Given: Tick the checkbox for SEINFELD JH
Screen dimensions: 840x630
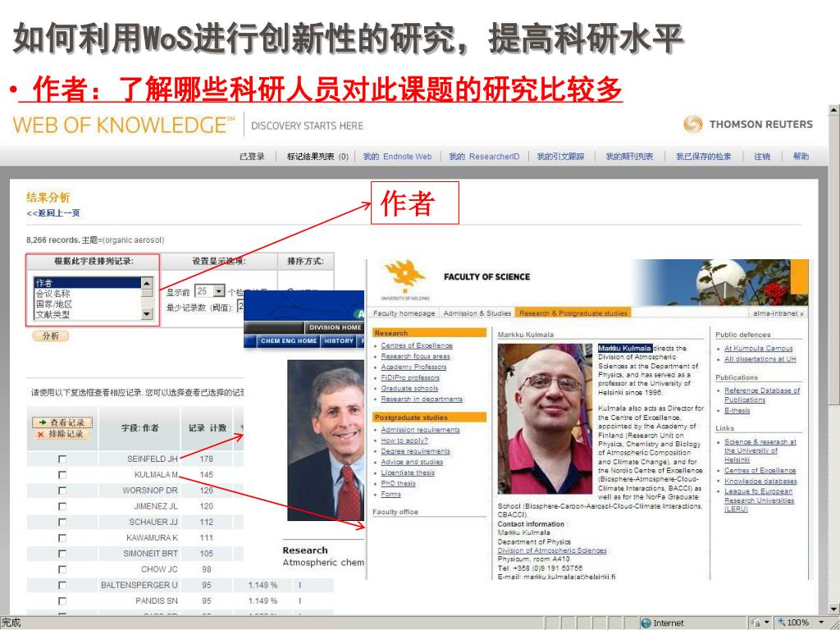Looking at the screenshot, I should [62, 459].
